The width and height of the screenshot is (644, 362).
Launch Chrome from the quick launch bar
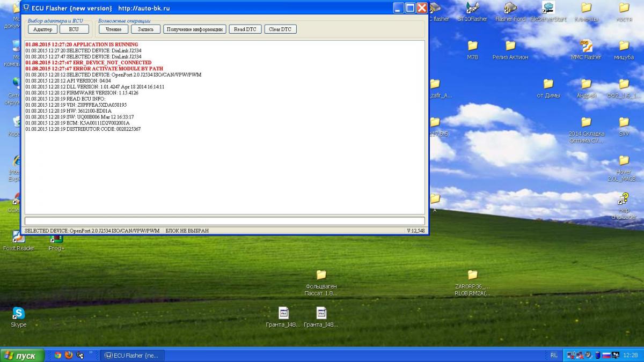click(x=58, y=355)
